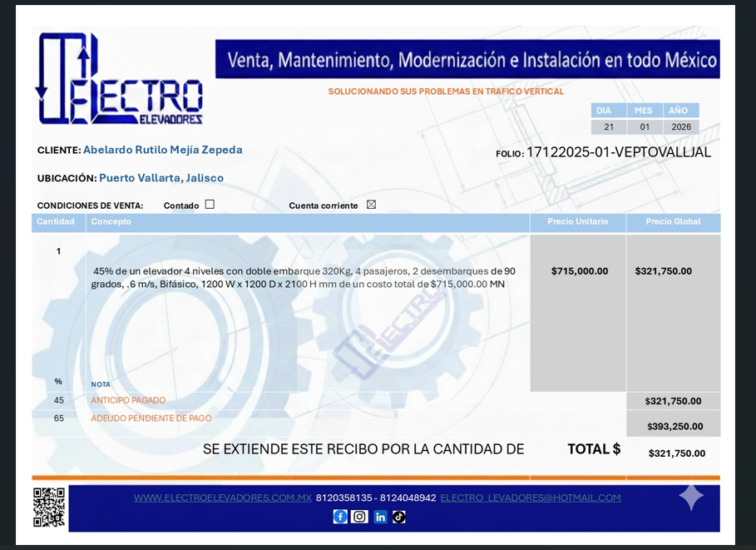Viewport: 756px width, 550px height.
Task: Click the Electro Elevadores logo
Action: point(119,80)
